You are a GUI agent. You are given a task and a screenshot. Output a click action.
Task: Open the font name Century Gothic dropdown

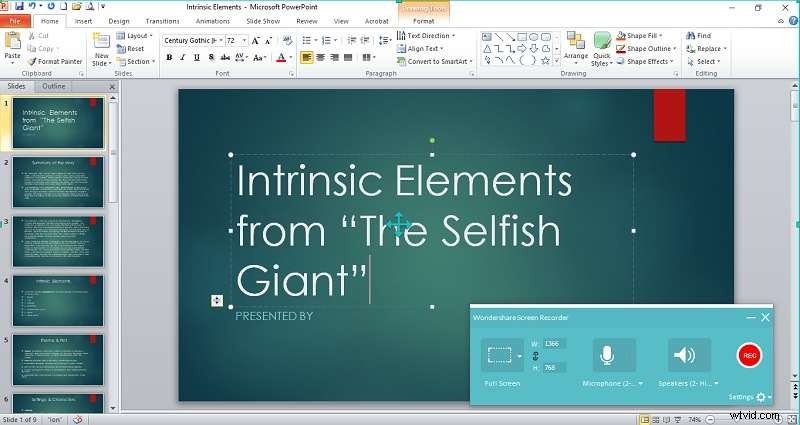point(221,40)
